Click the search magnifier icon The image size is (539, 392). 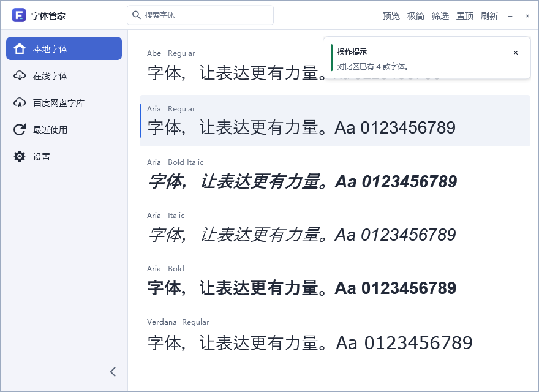tap(136, 15)
